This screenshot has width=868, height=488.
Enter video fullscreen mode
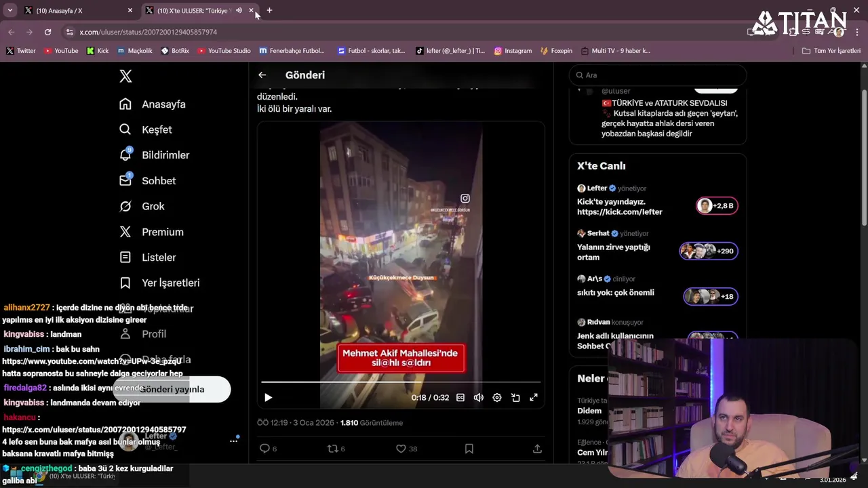(x=534, y=398)
